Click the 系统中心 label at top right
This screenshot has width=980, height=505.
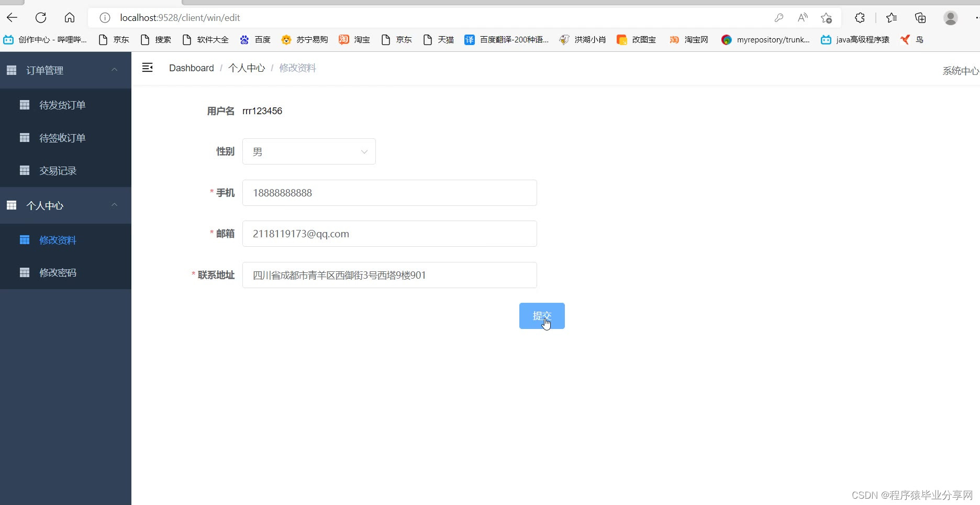click(961, 71)
